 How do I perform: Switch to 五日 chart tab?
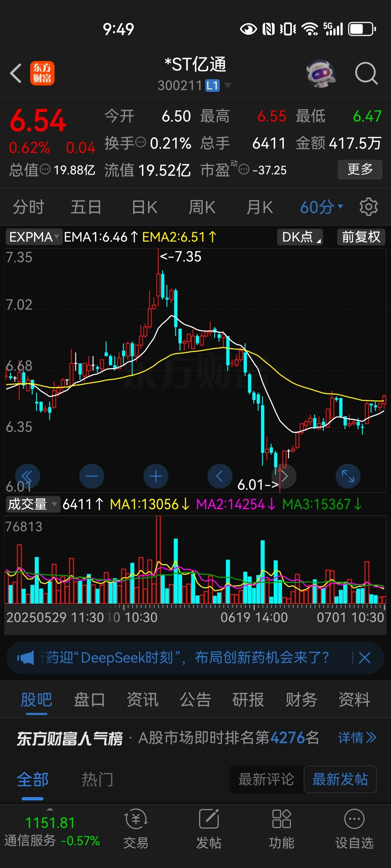86,207
